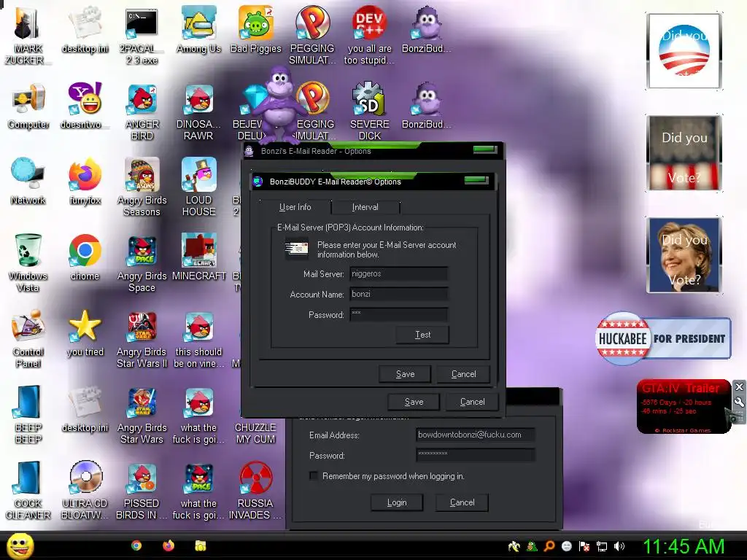Open the MARK ZUCKER... desktop icon
The width and height of the screenshot is (747, 560).
(28, 36)
